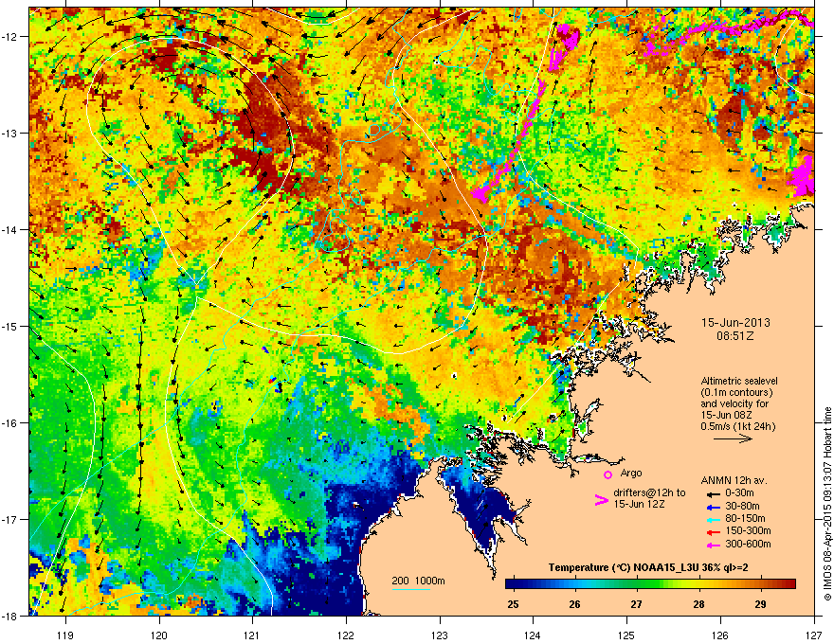Click the magenta drifters chevron symbol in legend

[601, 500]
